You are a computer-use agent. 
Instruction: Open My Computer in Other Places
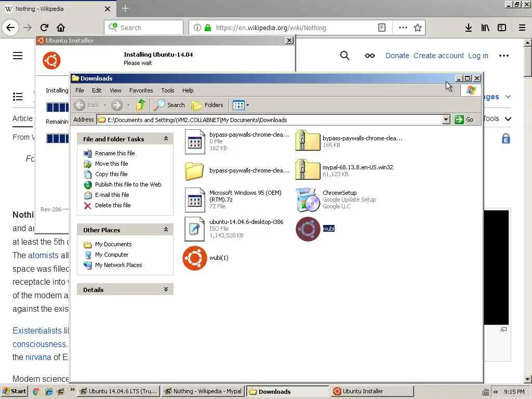click(112, 255)
